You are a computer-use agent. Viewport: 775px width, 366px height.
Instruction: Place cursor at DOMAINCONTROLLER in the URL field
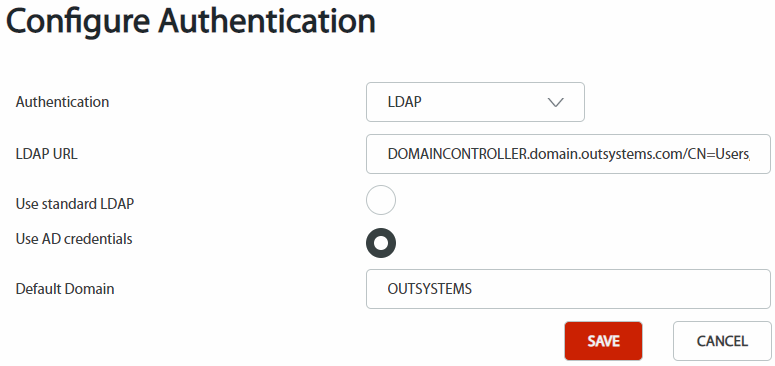pos(455,154)
